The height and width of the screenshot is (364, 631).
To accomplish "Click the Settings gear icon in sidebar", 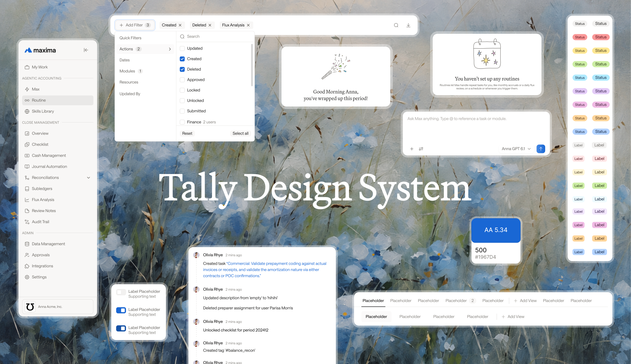I will click(27, 277).
